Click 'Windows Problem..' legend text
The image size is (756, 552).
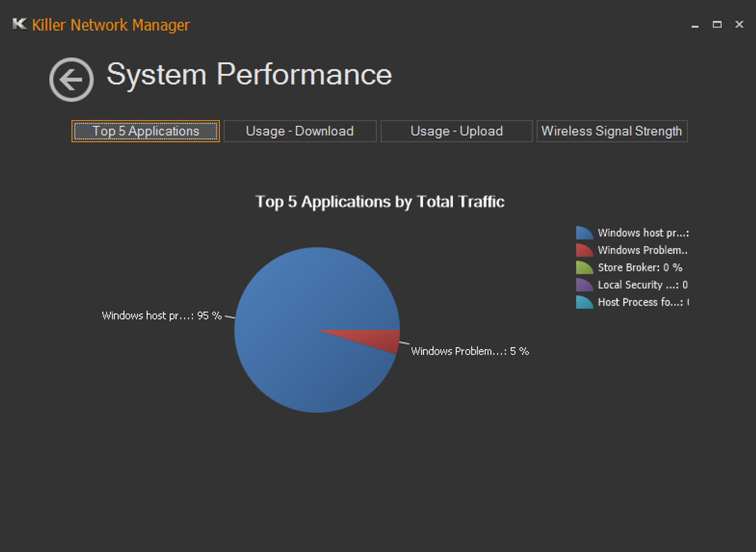click(643, 250)
